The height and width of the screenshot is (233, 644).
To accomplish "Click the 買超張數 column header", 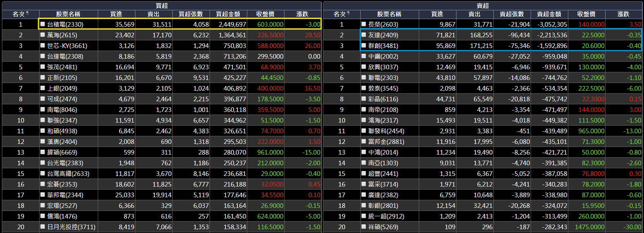I will click(x=191, y=14).
